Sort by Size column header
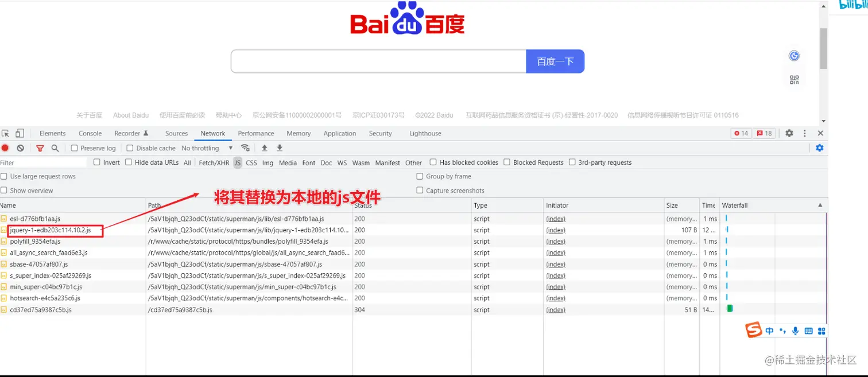Screen dimensions: 868x377 [681, 205]
